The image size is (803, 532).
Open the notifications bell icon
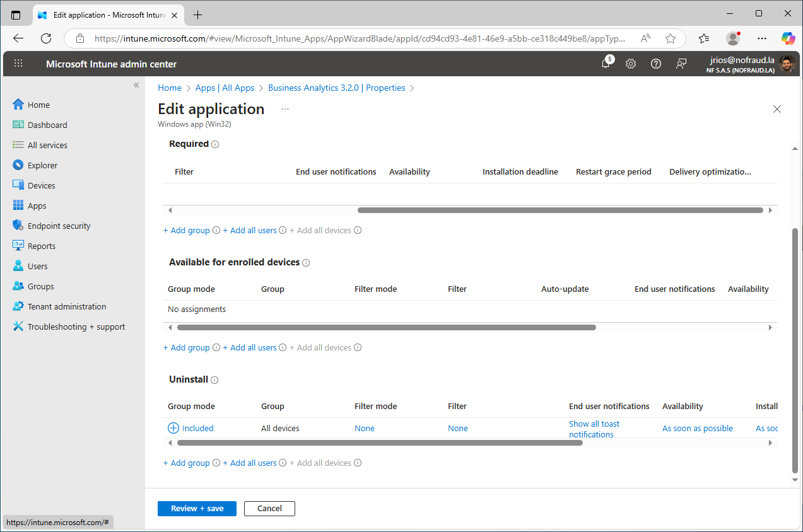[606, 64]
